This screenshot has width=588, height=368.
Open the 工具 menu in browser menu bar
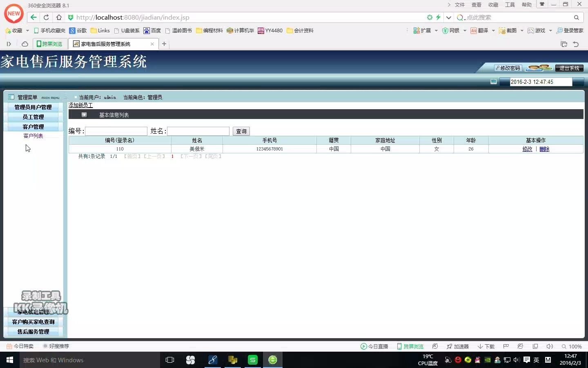coord(509,4)
